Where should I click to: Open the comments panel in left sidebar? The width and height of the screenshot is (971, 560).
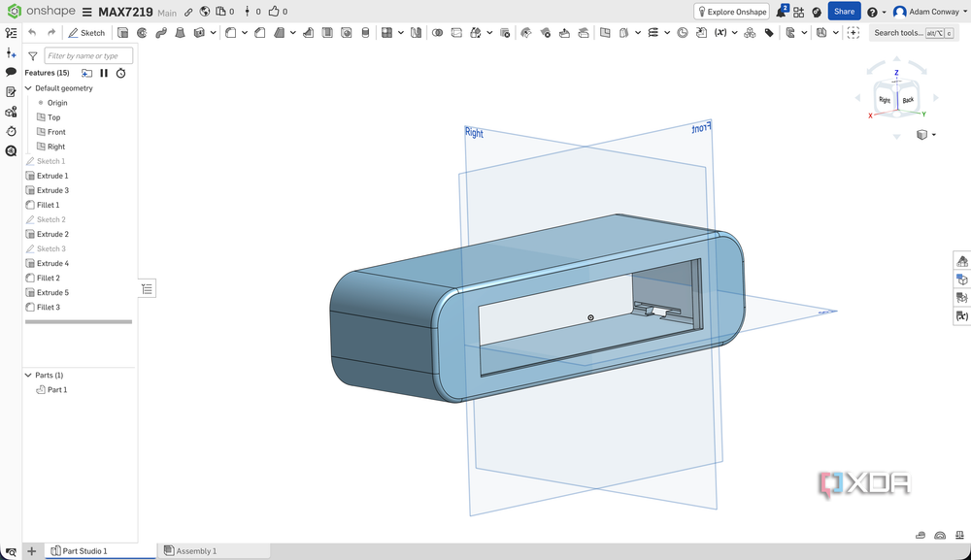click(x=11, y=73)
